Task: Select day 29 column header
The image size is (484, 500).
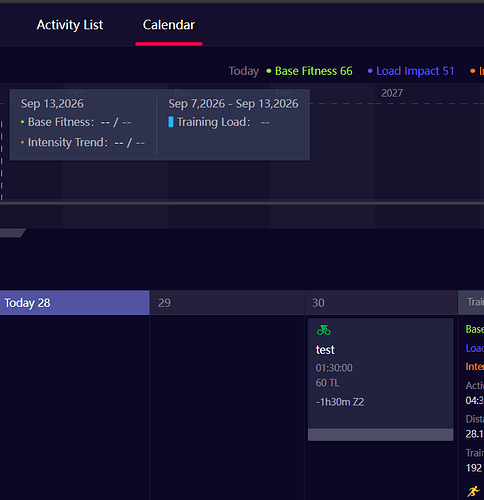Action: [x=227, y=303]
